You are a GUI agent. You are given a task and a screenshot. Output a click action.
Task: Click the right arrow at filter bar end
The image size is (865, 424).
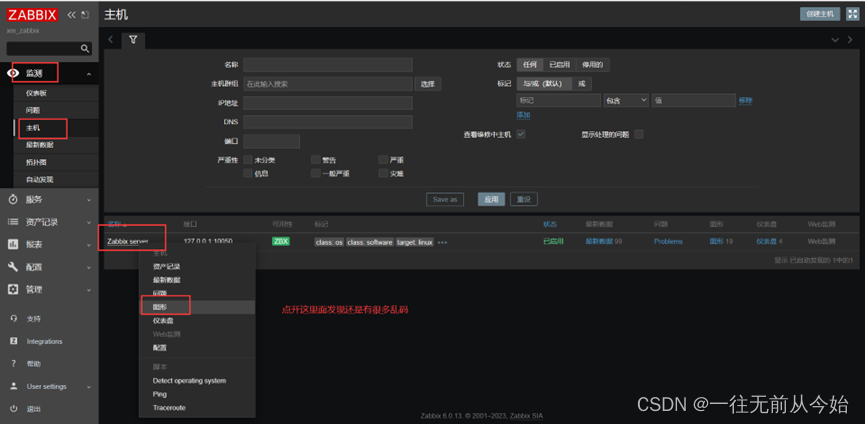[x=850, y=40]
